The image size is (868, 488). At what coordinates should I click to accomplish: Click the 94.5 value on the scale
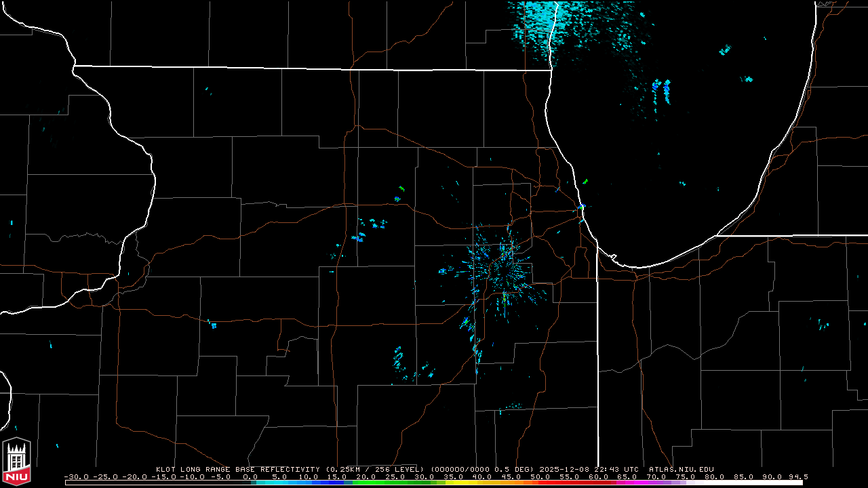pos(797,476)
